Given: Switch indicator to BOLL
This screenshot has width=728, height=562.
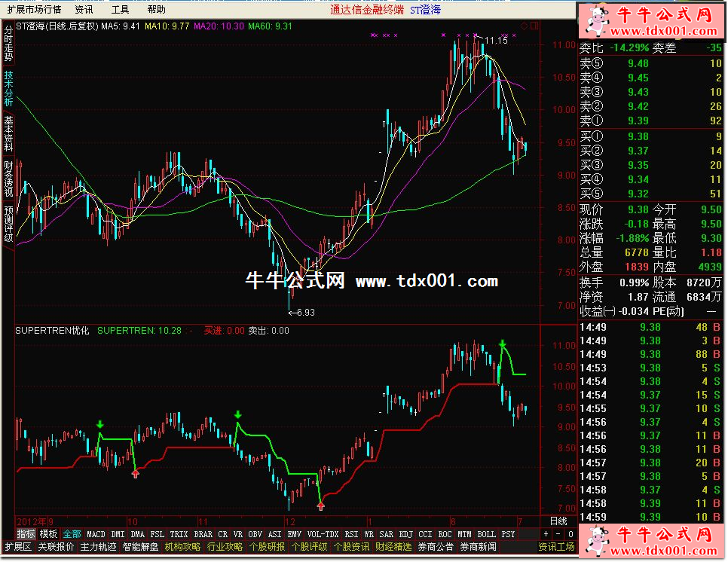Looking at the screenshot, I should click(486, 534).
